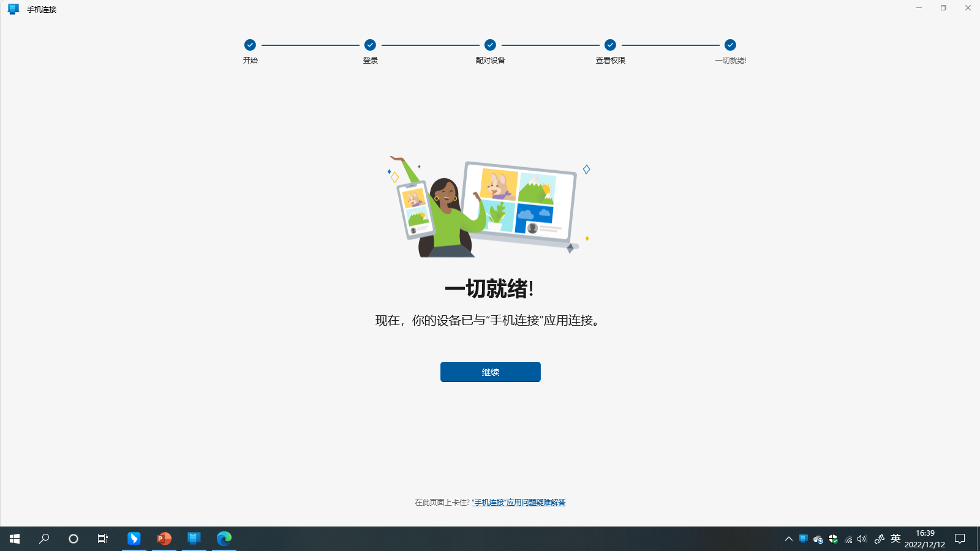Close the 手机连接 window
This screenshot has width=980, height=551.
[968, 8]
